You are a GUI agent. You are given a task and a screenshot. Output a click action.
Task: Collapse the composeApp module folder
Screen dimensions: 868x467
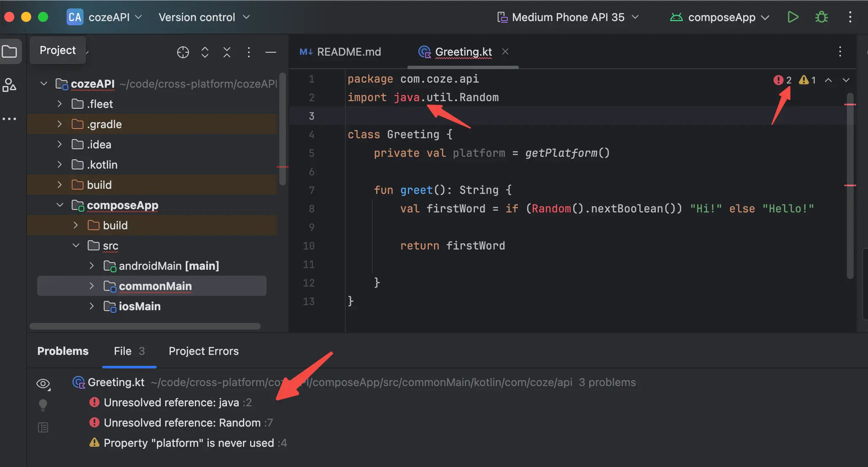(60, 205)
